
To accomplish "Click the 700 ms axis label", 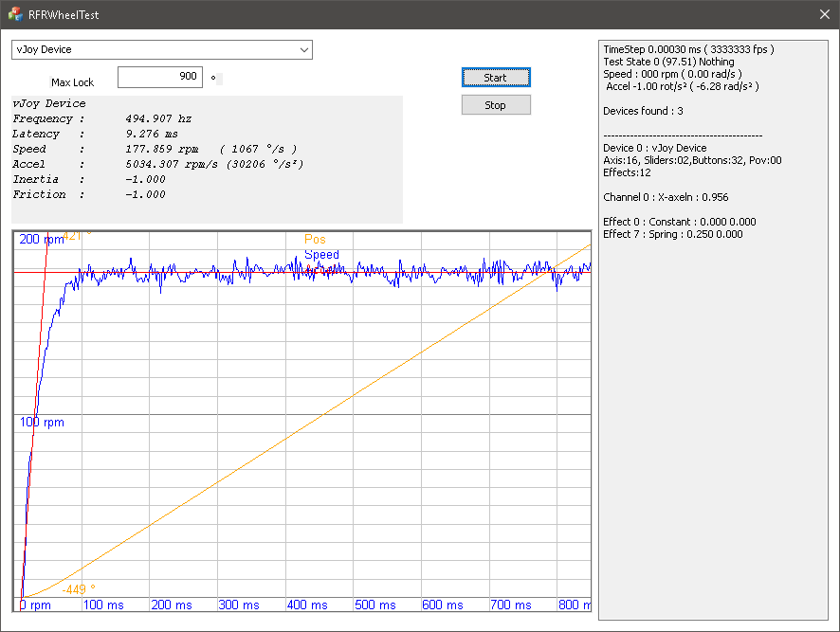I will 510,605.
